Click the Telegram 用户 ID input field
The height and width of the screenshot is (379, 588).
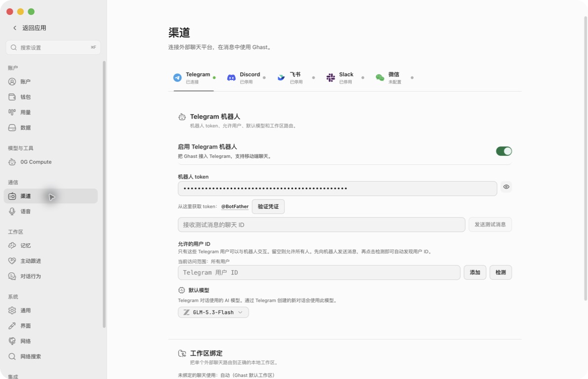click(319, 272)
